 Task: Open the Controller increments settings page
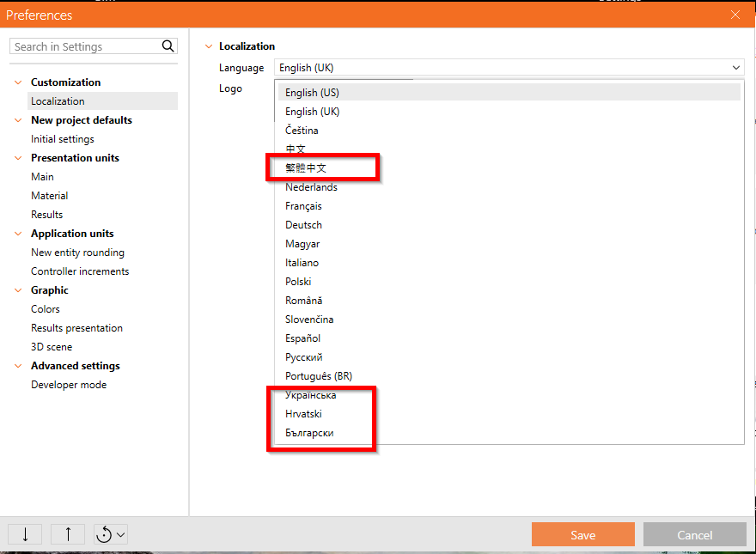[80, 271]
